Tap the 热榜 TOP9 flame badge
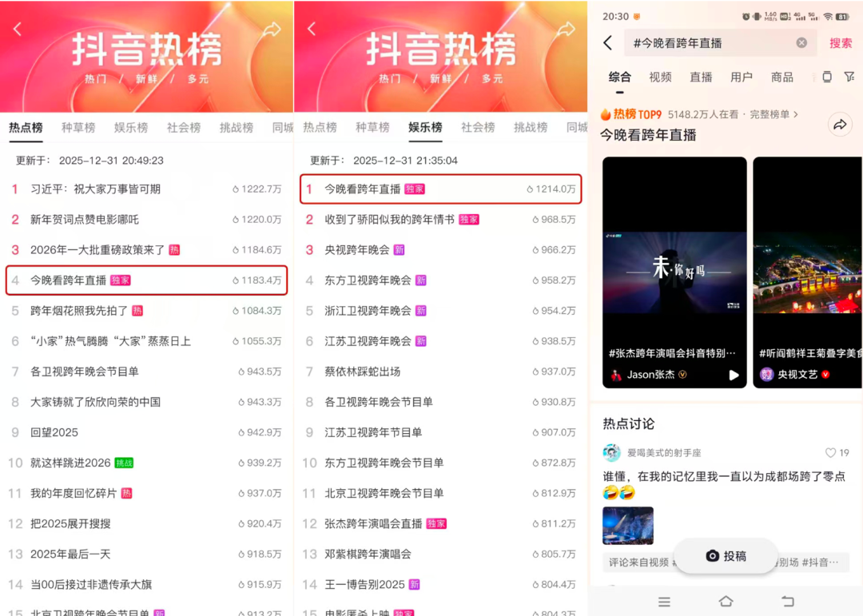Viewport: 863px width, 616px height. pos(630,114)
